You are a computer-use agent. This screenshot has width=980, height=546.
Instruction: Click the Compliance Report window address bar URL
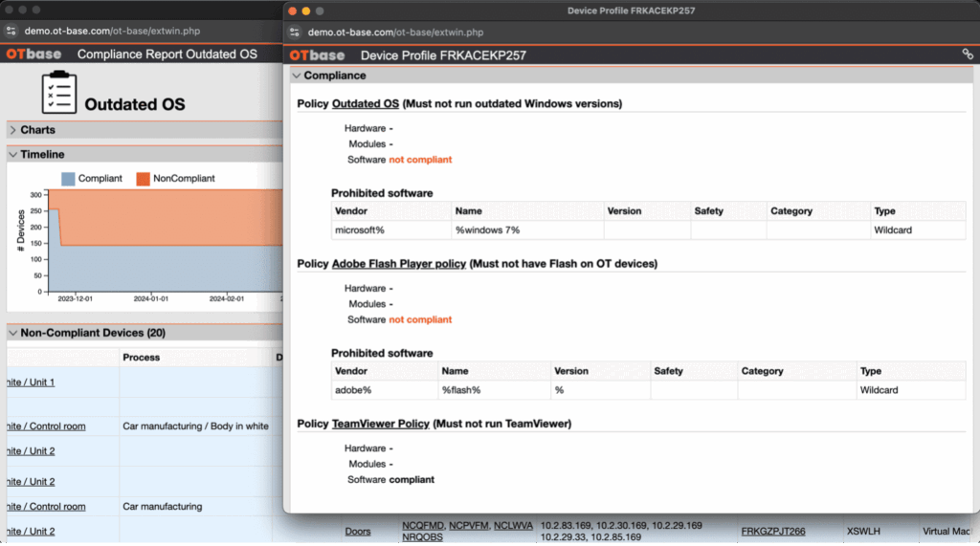113,31
